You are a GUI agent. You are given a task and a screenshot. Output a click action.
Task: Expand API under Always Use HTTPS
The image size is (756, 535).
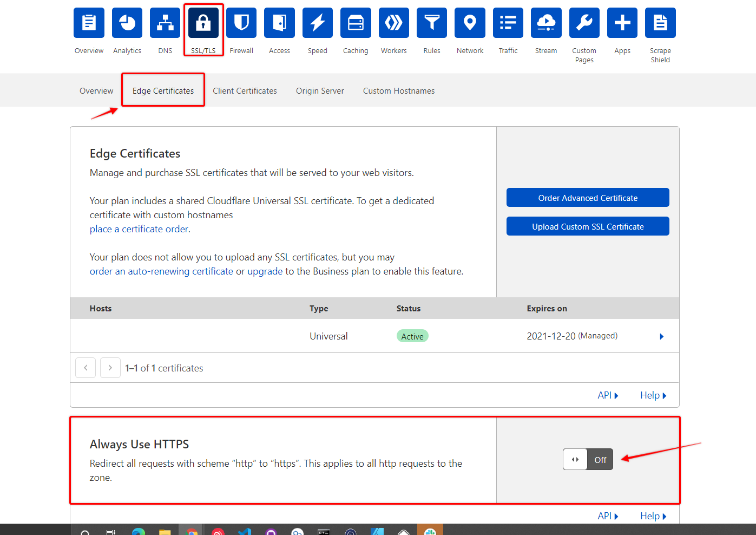(x=608, y=516)
